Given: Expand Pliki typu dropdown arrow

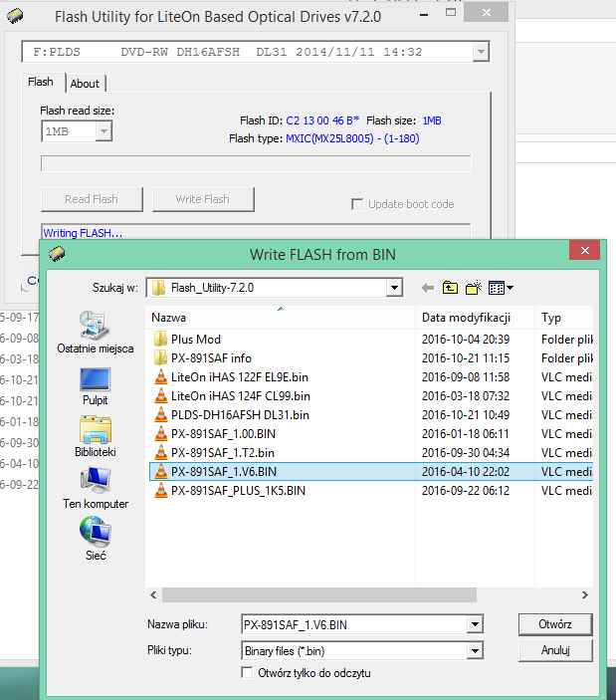Looking at the screenshot, I should [x=475, y=651].
